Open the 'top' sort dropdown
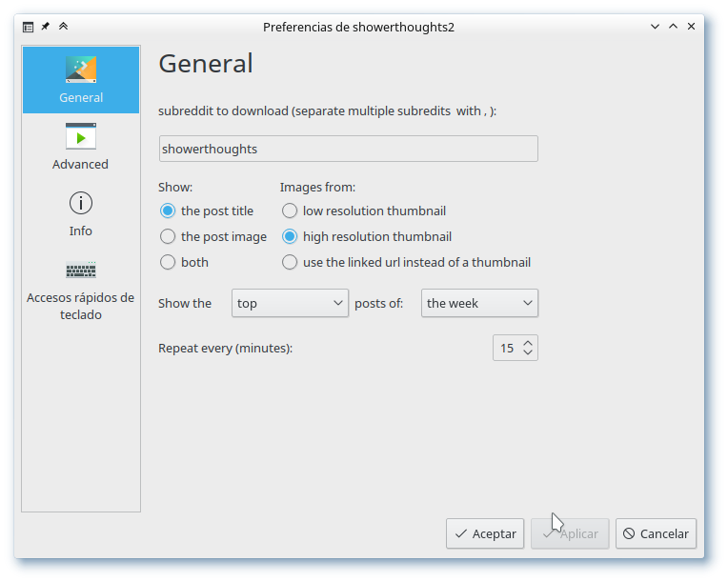 (290, 303)
